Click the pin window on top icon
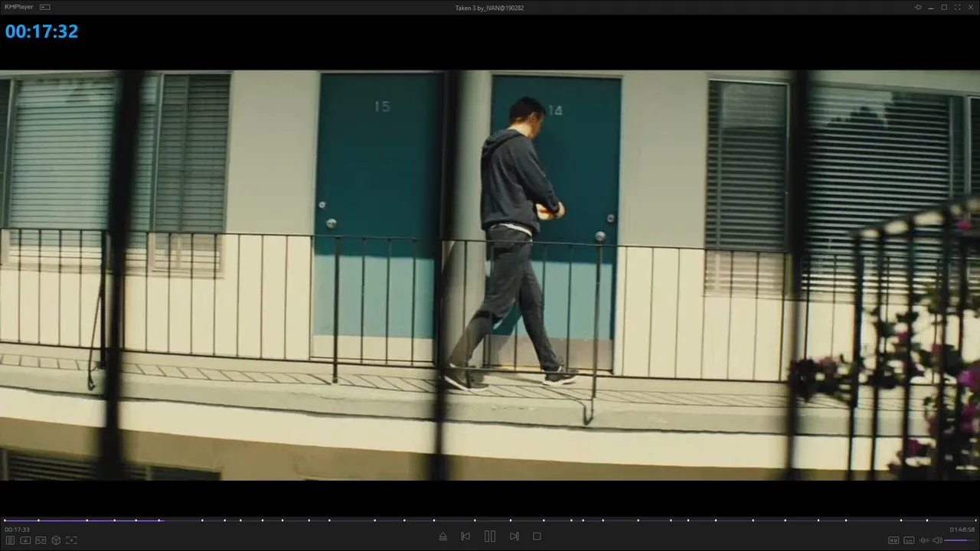Image resolution: width=980 pixels, height=551 pixels. coord(918,7)
